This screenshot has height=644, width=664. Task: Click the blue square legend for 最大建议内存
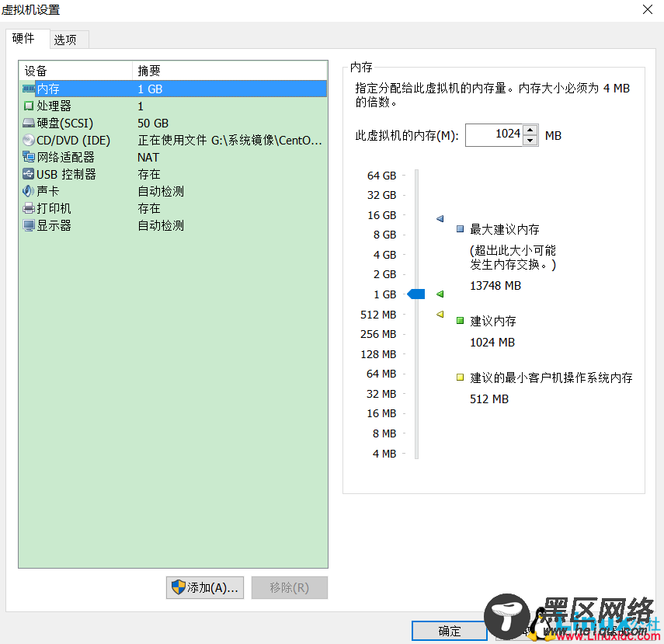[x=461, y=229]
